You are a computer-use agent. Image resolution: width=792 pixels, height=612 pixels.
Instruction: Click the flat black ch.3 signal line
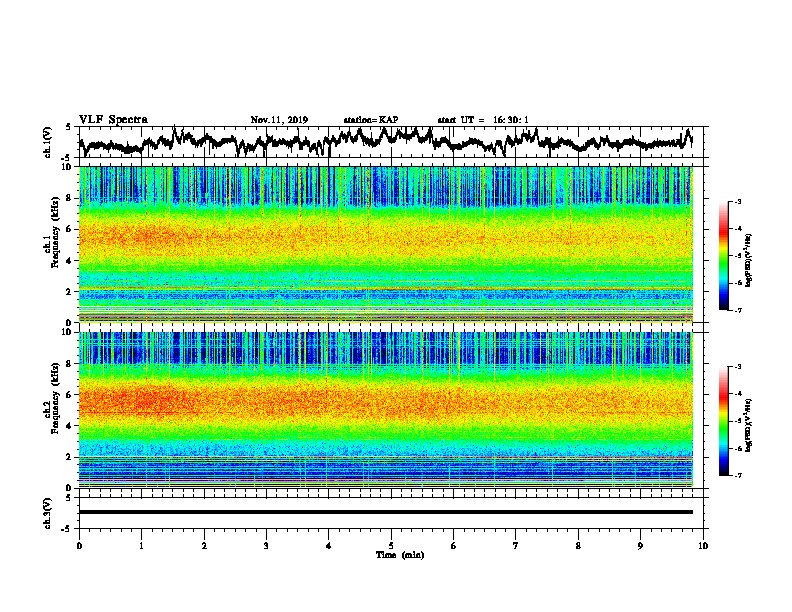386,512
